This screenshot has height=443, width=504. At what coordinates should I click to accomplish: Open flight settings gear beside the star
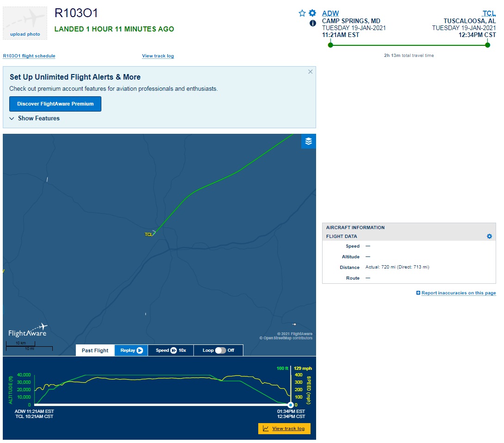(312, 13)
